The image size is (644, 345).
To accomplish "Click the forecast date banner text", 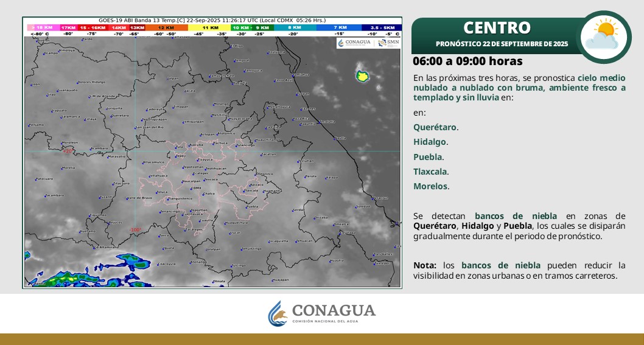I will click(x=502, y=44).
